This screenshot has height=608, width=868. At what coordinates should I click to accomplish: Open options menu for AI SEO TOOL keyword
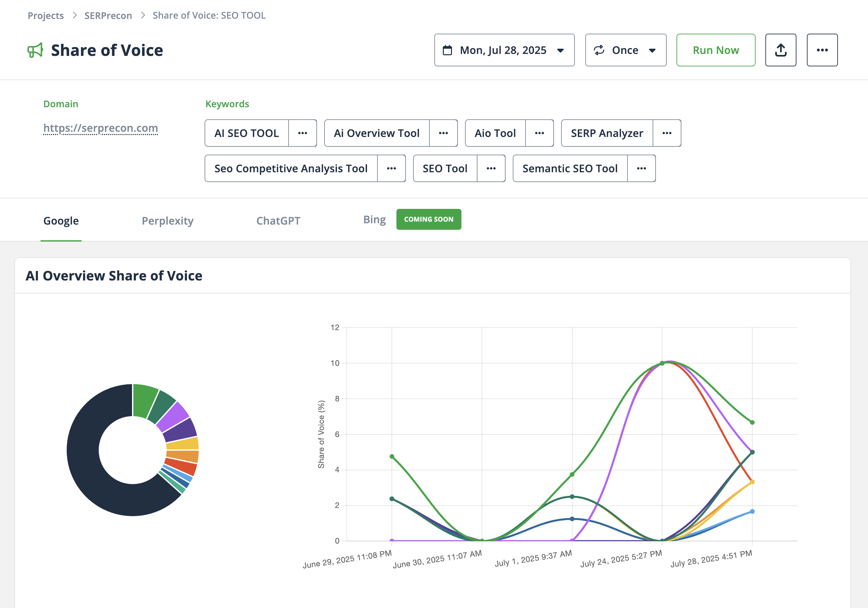point(302,133)
